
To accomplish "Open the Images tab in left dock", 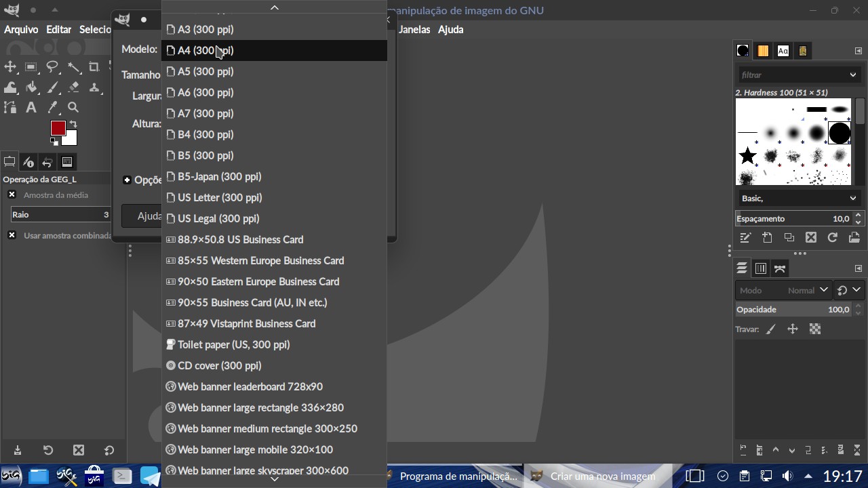I will pyautogui.click(x=67, y=162).
